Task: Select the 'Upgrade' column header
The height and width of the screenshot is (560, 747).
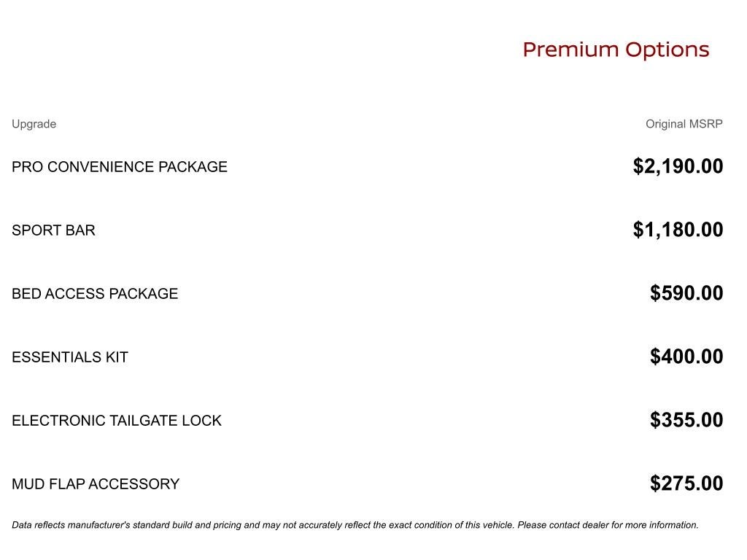Action: pyautogui.click(x=34, y=124)
